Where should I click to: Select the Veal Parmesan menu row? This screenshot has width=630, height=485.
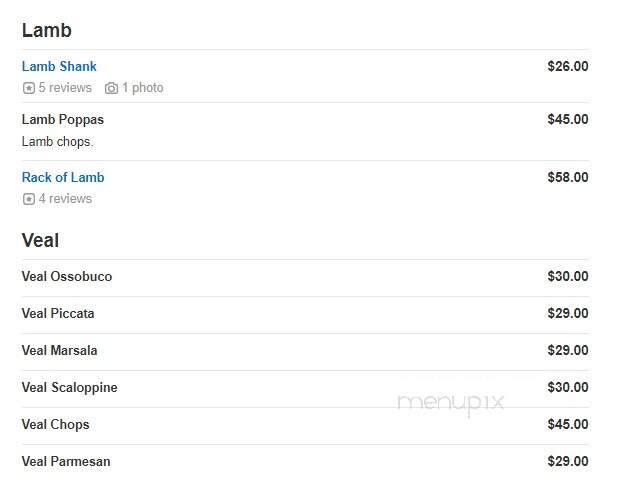(x=305, y=461)
